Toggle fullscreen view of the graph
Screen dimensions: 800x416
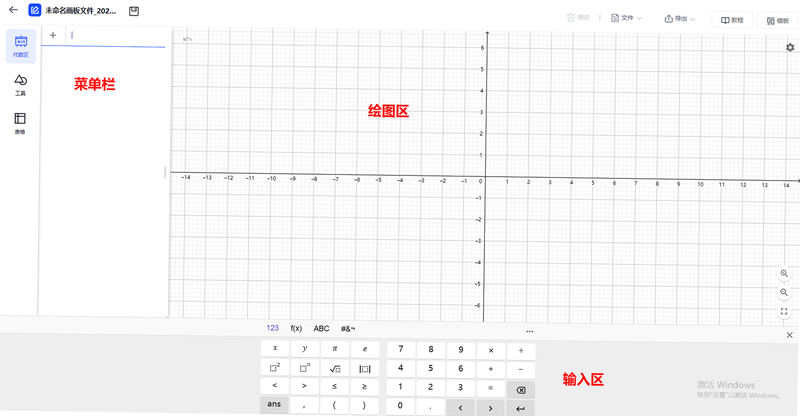click(x=784, y=311)
